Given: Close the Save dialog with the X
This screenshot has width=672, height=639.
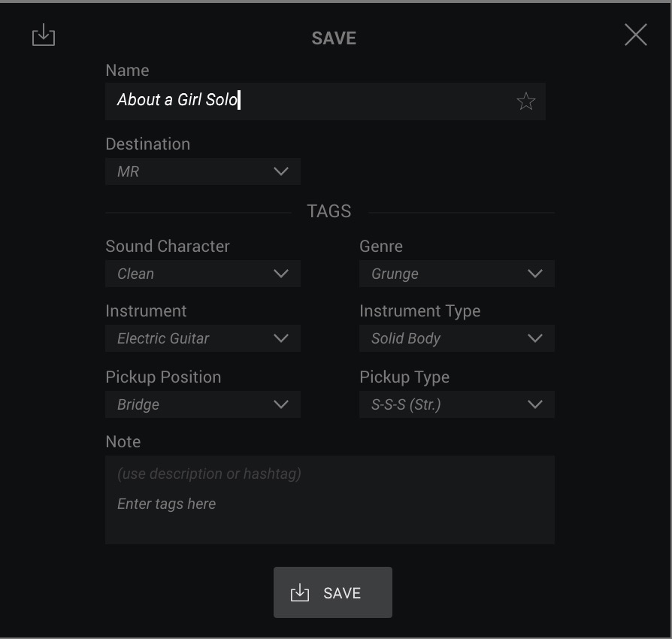Looking at the screenshot, I should [636, 35].
